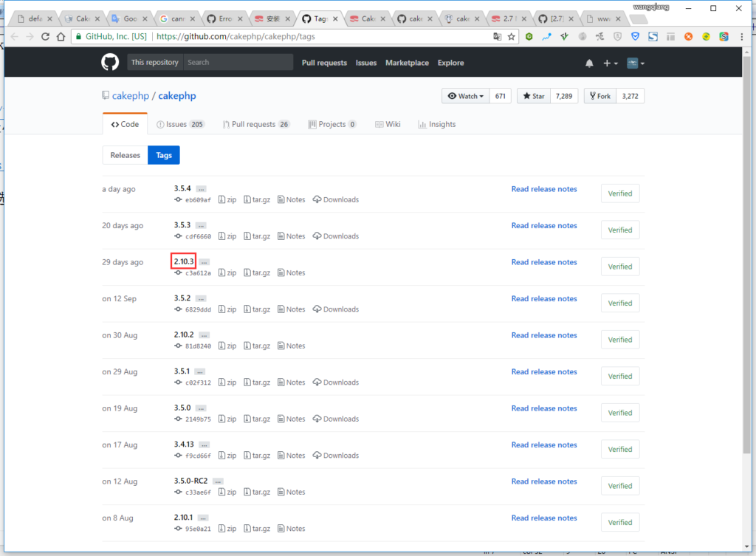This screenshot has width=756, height=556.
Task: Open the Notes for tag 3.5.3
Action: (291, 236)
